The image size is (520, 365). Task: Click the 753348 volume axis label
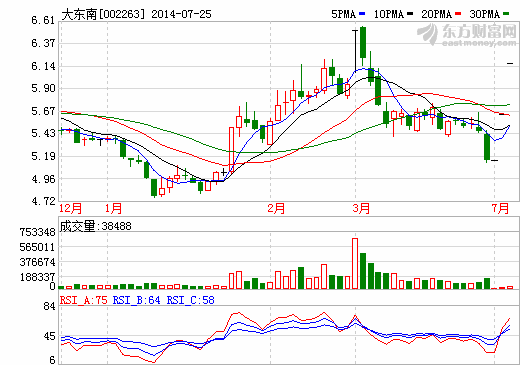(x=37, y=232)
